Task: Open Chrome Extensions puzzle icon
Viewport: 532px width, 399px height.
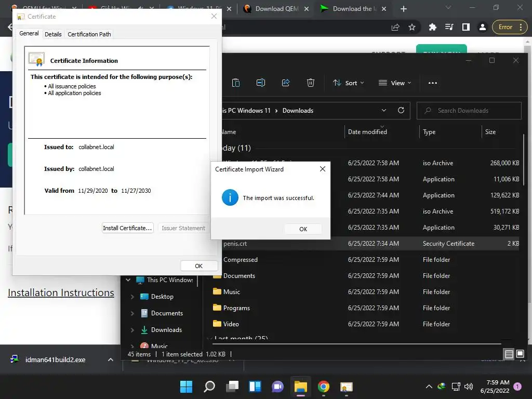Action: 433,27
